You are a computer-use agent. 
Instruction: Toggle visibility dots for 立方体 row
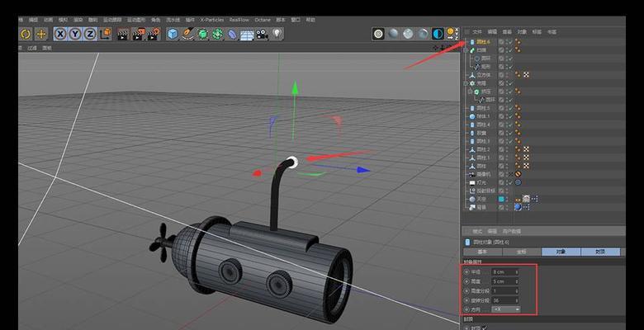point(506,75)
